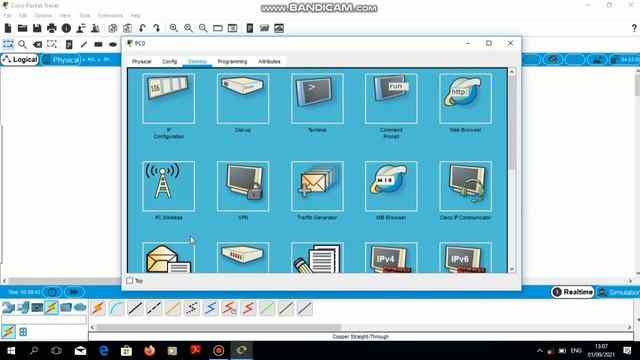Switch to the Config tab in PC0

click(x=169, y=61)
